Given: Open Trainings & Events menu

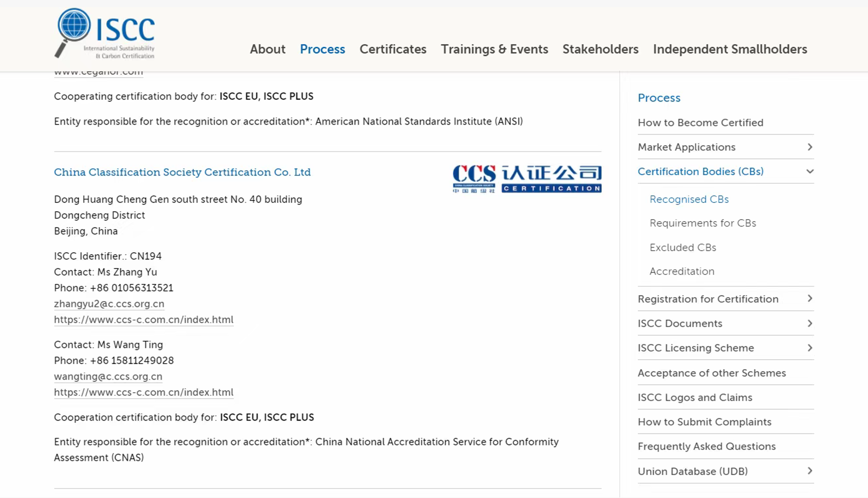Looking at the screenshot, I should point(494,49).
